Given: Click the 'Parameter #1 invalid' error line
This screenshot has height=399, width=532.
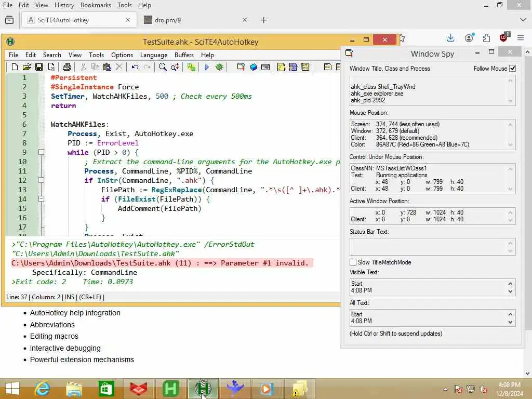Looking at the screenshot, I should 162,263.
